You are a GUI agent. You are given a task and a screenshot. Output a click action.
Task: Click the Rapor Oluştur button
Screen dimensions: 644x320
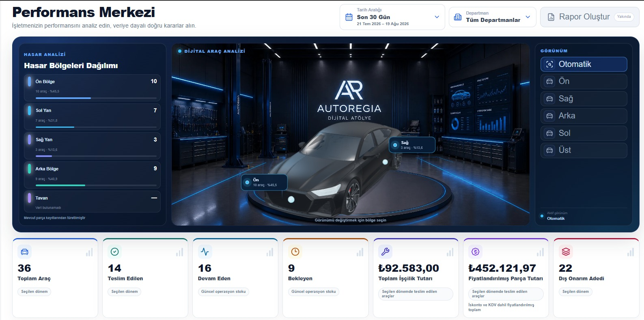(x=590, y=17)
